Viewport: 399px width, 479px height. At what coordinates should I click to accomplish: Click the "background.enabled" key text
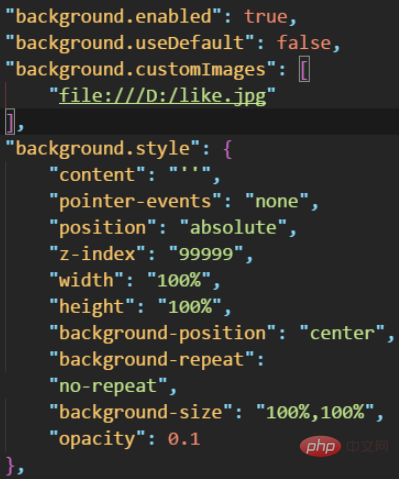pyautogui.click(x=114, y=17)
